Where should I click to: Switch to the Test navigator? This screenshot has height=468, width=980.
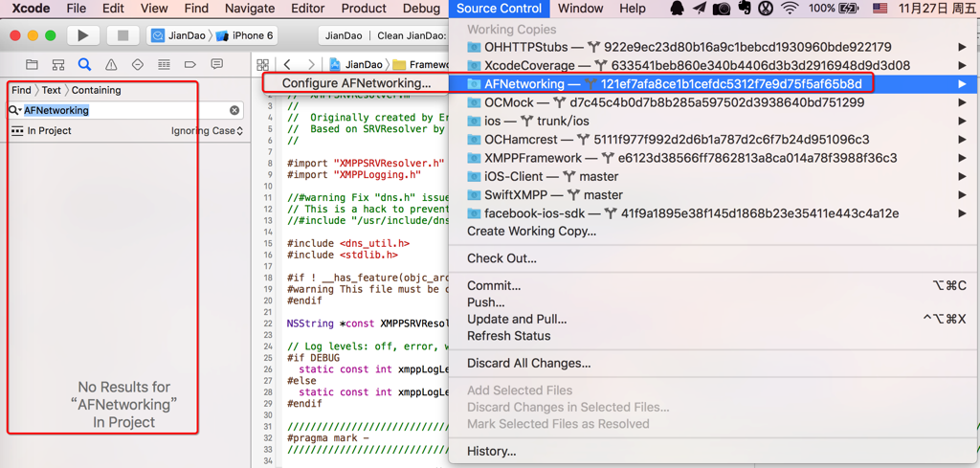tap(138, 65)
